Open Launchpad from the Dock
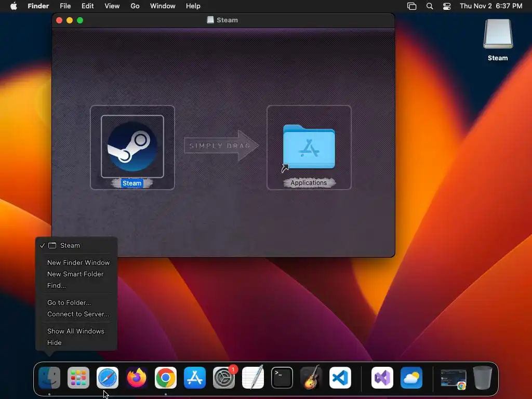Viewport: 532px width, 399px height. (x=78, y=378)
